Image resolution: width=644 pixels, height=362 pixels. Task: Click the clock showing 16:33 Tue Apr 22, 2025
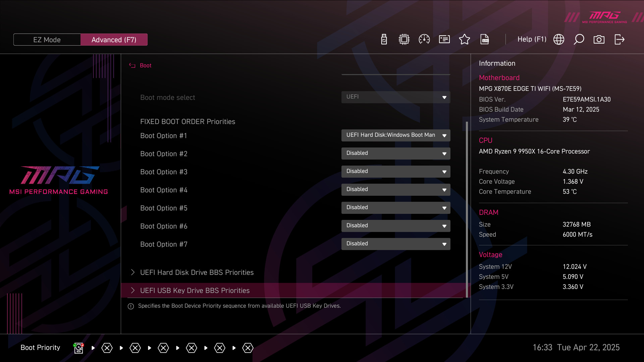[576, 348]
